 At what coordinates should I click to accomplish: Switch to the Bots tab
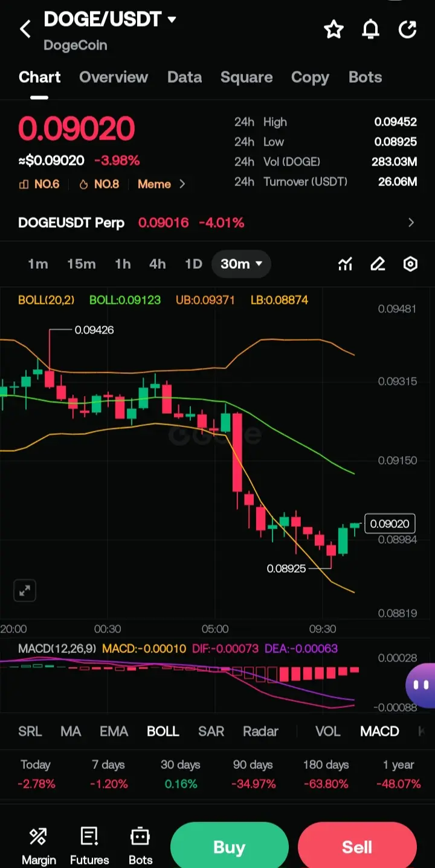point(365,77)
